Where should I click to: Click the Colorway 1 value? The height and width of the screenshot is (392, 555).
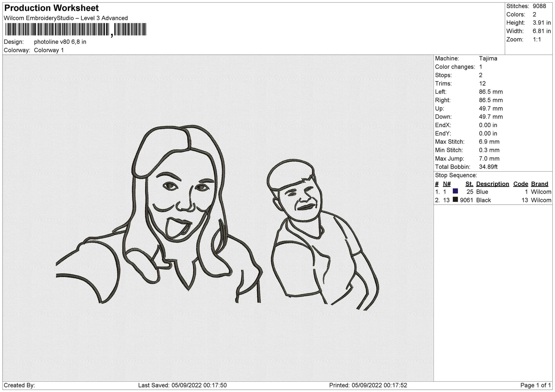pyautogui.click(x=49, y=50)
